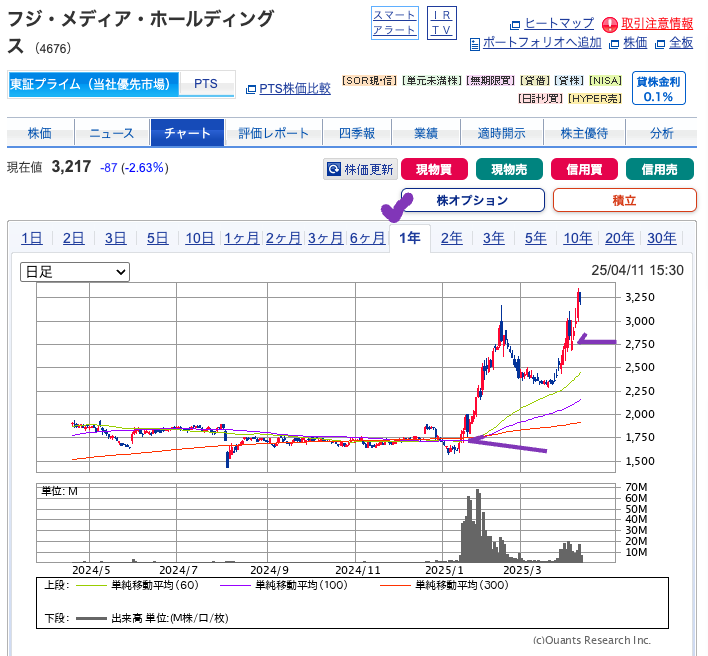Open the スマートアラート button
The height and width of the screenshot is (656, 708).
click(x=395, y=23)
